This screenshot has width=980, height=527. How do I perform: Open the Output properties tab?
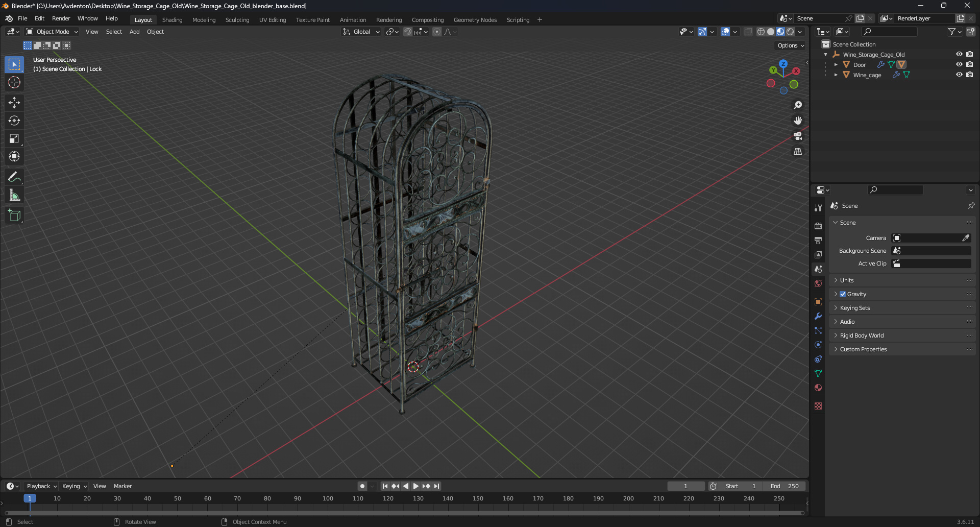coord(818,240)
